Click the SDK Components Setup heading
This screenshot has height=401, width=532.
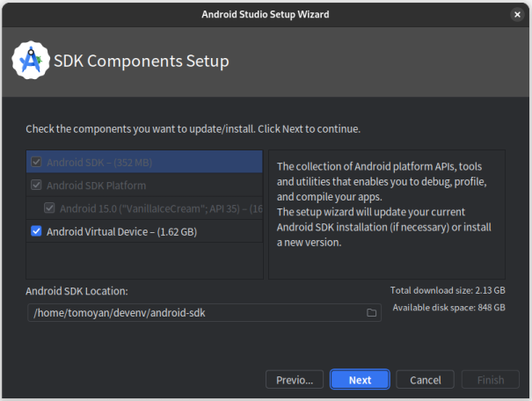click(142, 62)
